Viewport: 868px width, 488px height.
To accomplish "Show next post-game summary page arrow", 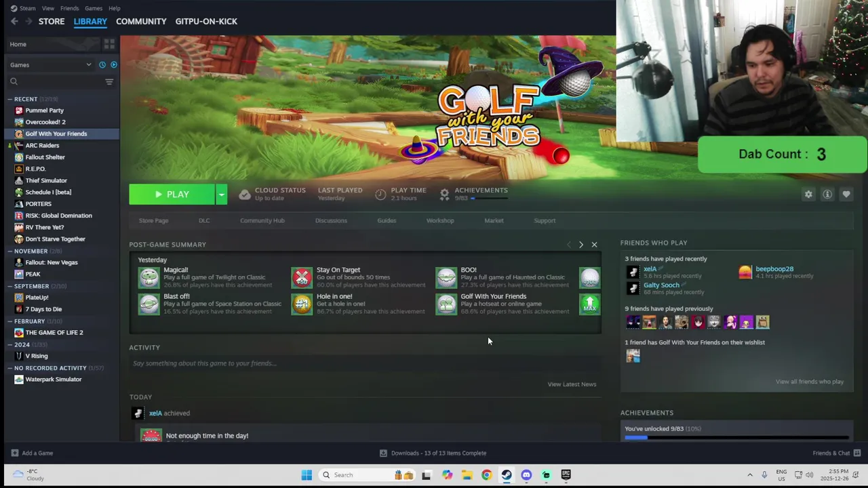I will pyautogui.click(x=580, y=245).
